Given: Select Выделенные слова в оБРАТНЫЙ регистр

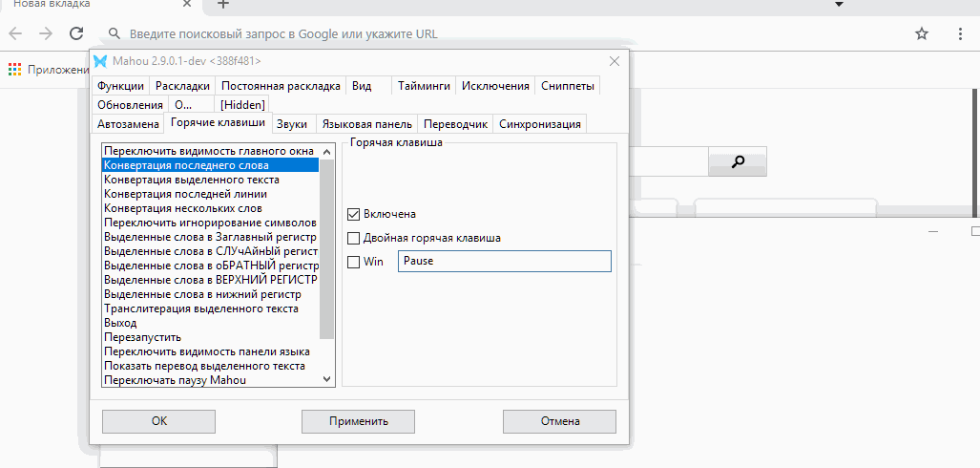Looking at the screenshot, I should click(x=211, y=266).
